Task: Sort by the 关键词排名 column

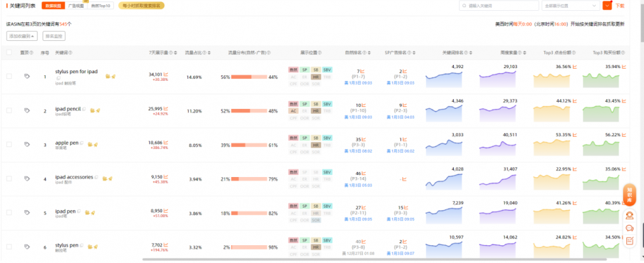Action: pyautogui.click(x=471, y=53)
